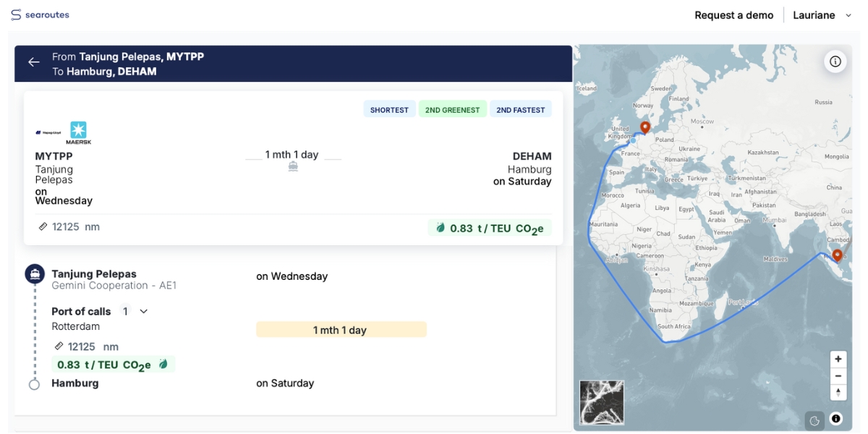868x434 pixels.
Task: Select the 2ND FASTEST tag
Action: pyautogui.click(x=520, y=110)
